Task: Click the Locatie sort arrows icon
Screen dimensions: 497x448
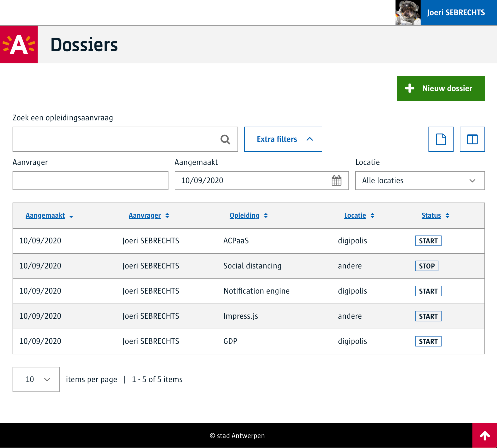Action: [372, 216]
